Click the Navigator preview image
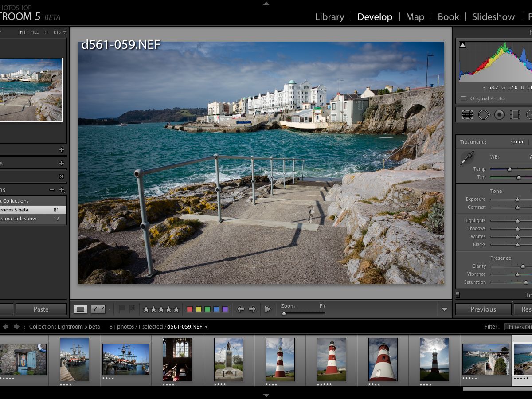The height and width of the screenshot is (399, 532). point(31,90)
